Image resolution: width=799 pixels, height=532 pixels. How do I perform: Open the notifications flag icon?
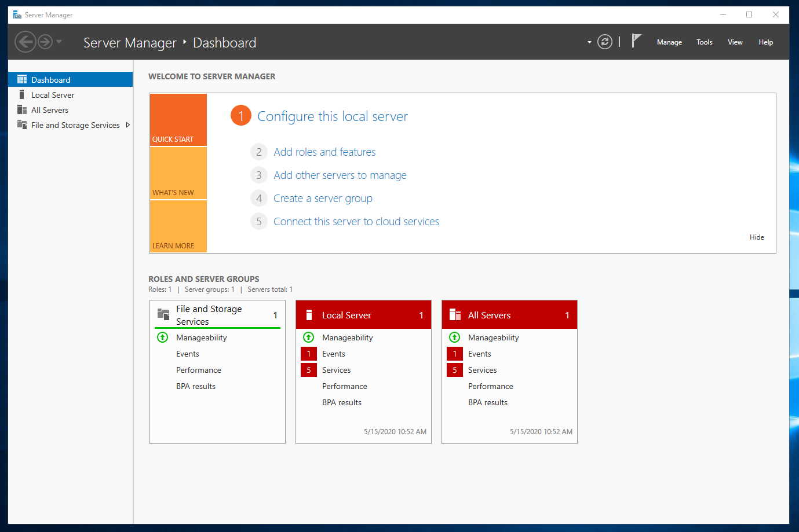(636, 41)
